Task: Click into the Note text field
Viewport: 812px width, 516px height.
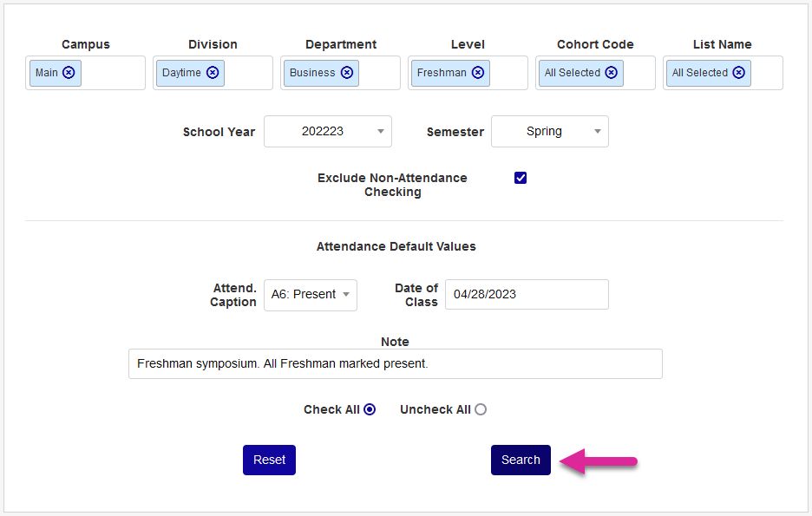Action: click(395, 364)
